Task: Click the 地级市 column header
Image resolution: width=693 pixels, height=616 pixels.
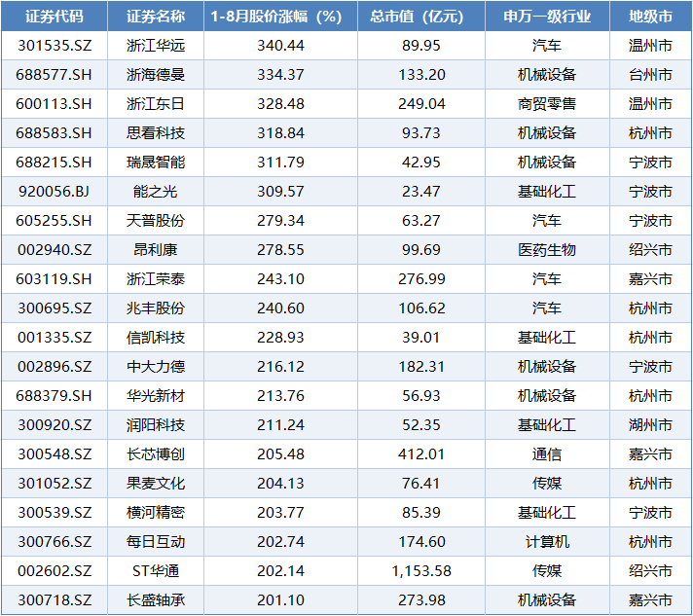Action: [650, 17]
